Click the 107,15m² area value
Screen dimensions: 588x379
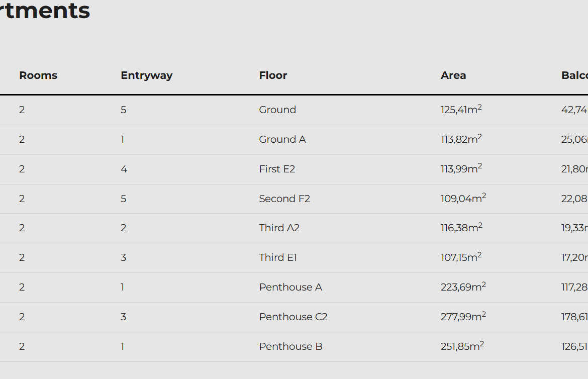[x=461, y=257]
